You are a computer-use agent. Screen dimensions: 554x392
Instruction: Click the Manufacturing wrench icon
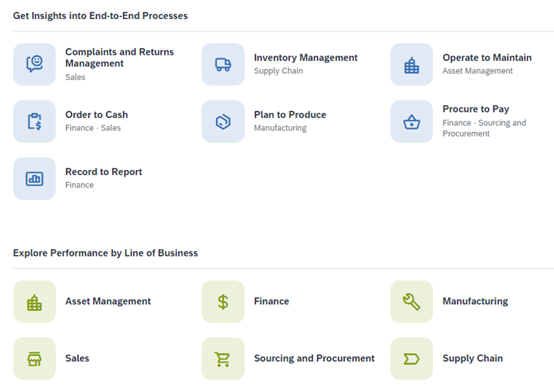[x=412, y=302]
